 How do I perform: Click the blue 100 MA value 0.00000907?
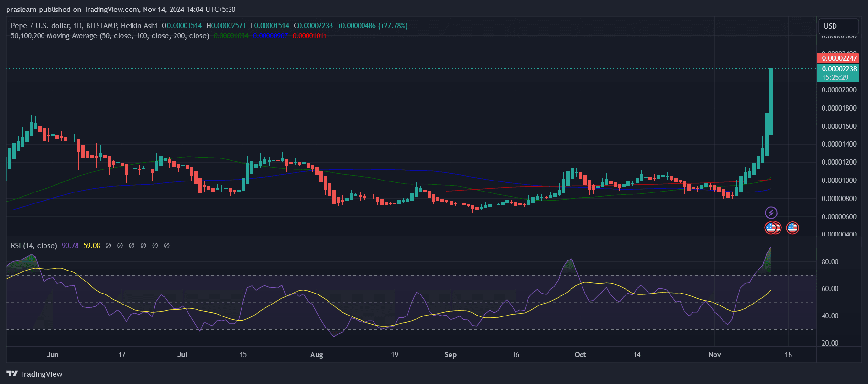tap(271, 36)
